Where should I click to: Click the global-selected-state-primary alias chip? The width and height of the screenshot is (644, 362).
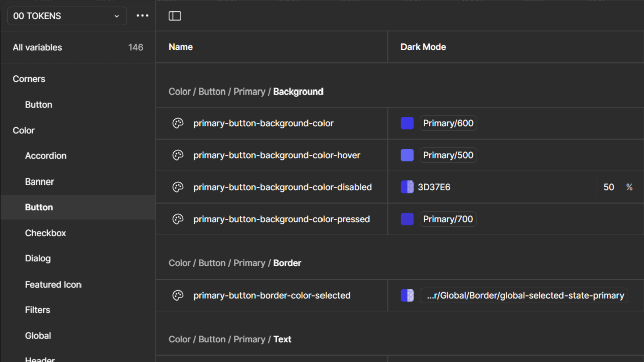524,296
